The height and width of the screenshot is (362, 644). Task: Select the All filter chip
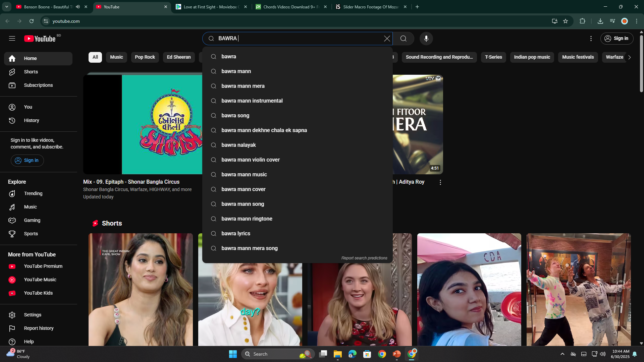pyautogui.click(x=95, y=57)
